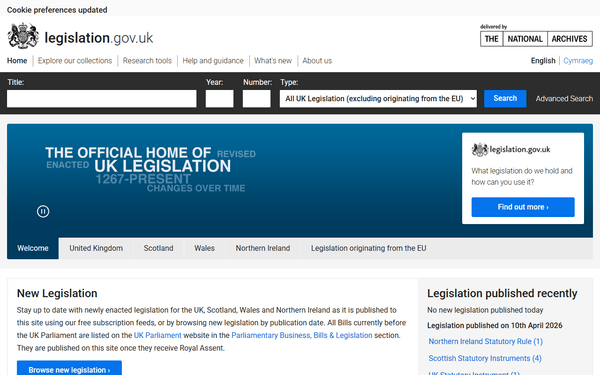
Task: Switch to the United Kingdom tab
Action: click(96, 248)
